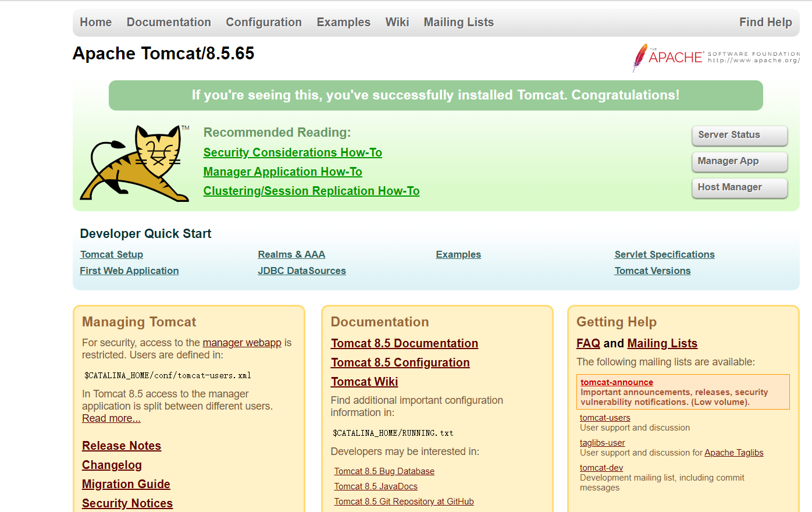Open the Tomcat Wiki link
Screen dimensions: 812x512
(x=364, y=382)
